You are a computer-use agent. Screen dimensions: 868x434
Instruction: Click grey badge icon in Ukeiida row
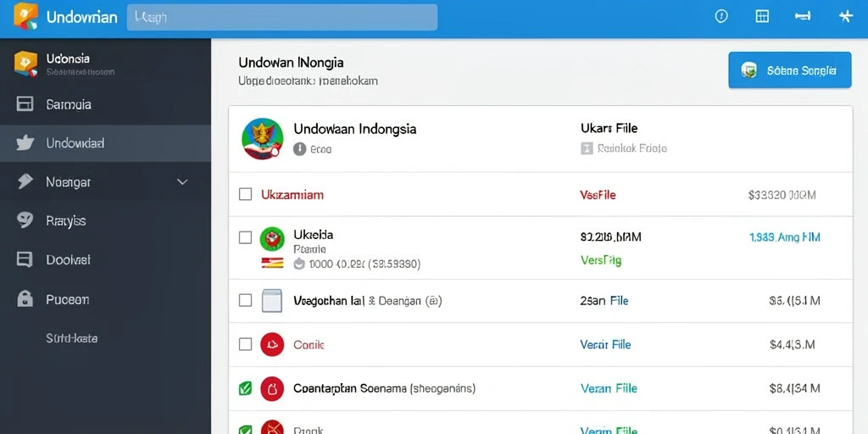pos(299,264)
